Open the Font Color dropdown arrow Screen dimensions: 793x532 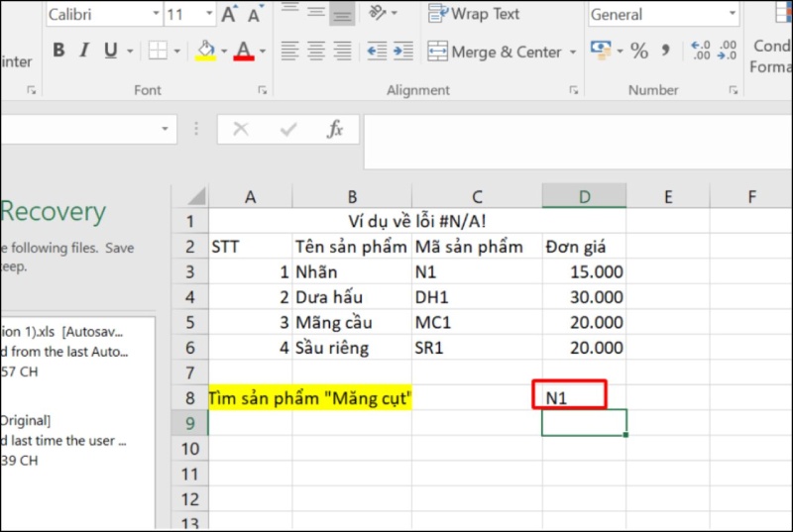263,52
